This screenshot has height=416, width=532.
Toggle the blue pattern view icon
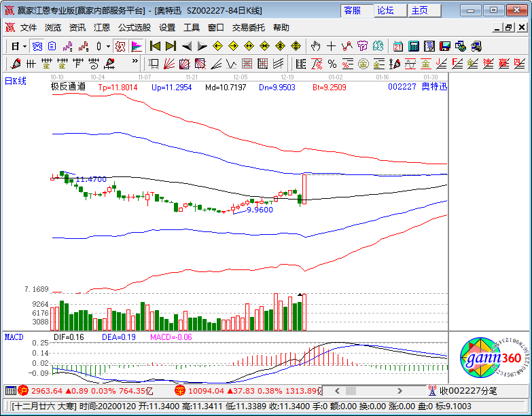[x=37, y=46]
